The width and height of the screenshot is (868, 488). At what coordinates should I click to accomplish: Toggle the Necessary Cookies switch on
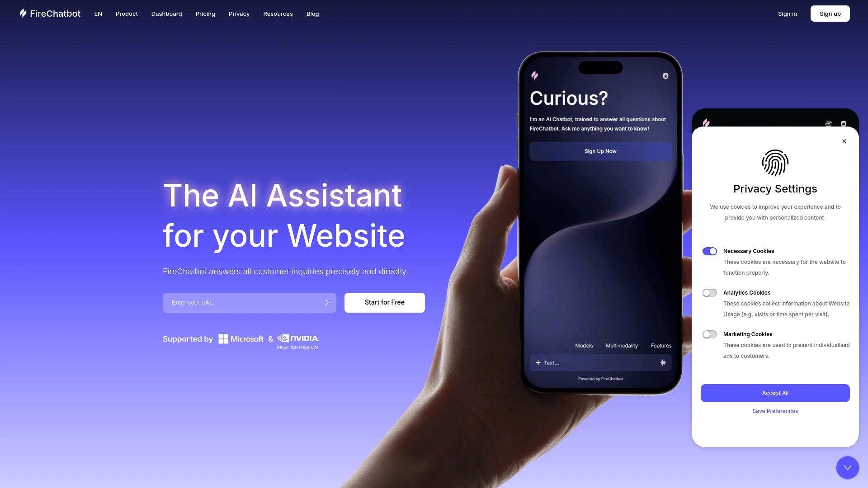pyautogui.click(x=709, y=251)
